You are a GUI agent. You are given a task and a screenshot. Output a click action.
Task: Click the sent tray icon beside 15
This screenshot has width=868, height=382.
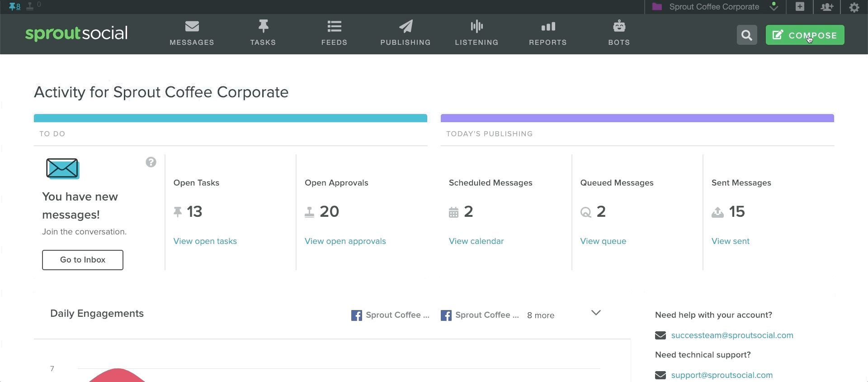717,212
